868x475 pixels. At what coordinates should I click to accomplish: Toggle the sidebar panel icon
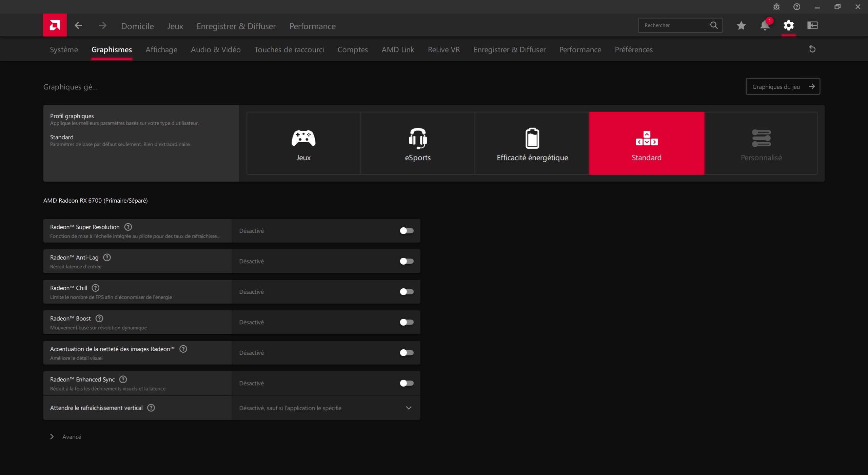[x=812, y=25]
